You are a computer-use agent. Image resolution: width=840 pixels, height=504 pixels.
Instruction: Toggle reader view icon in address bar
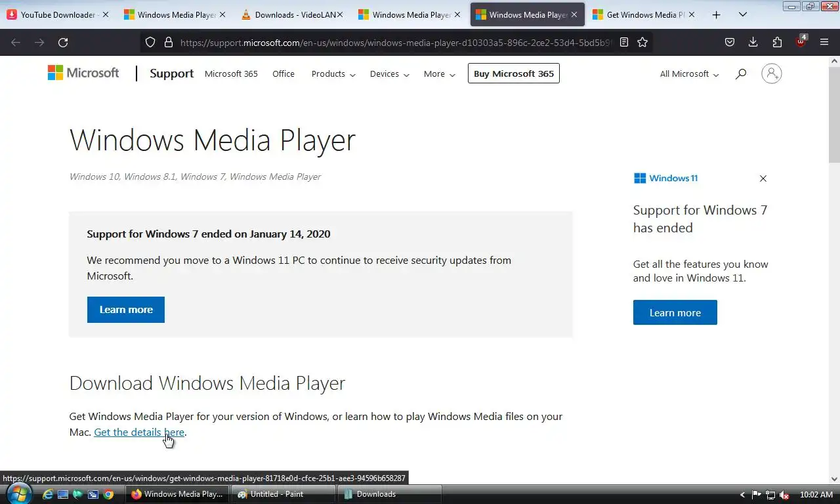(x=624, y=42)
